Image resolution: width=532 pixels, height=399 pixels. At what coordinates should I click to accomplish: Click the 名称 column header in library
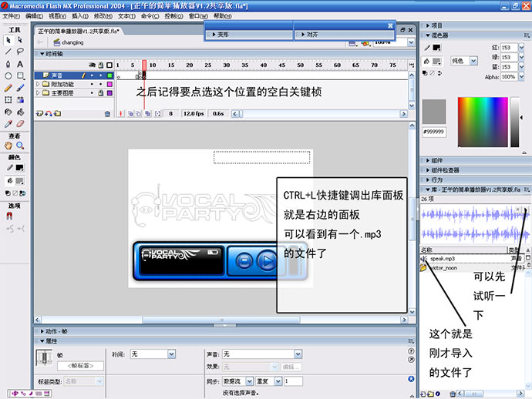pos(463,250)
